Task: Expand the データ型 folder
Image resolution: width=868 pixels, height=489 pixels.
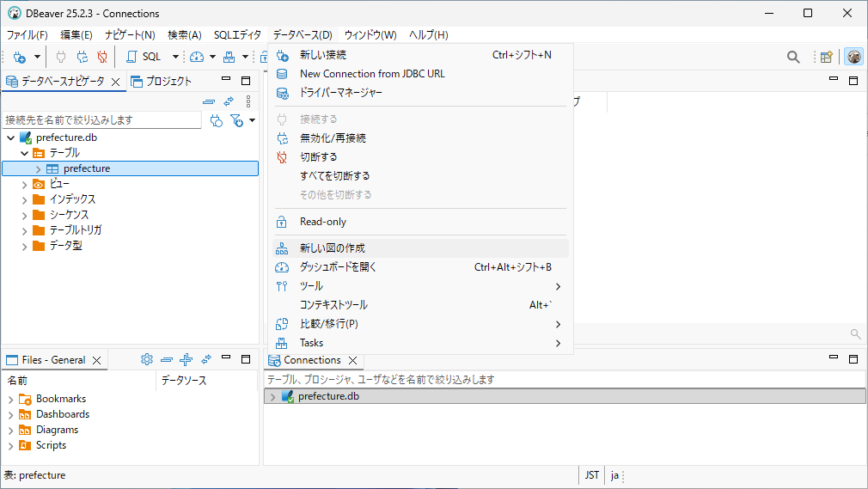Action: point(24,246)
